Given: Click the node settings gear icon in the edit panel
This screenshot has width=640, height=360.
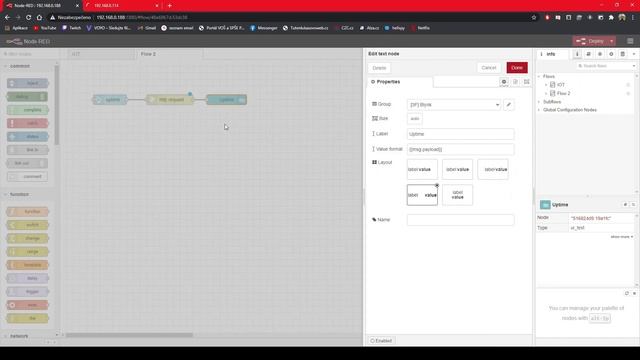Looking at the screenshot, I should [504, 82].
